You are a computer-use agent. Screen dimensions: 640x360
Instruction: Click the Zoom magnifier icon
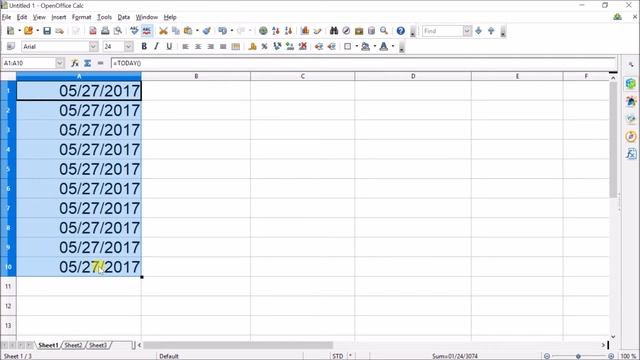tap(384, 31)
